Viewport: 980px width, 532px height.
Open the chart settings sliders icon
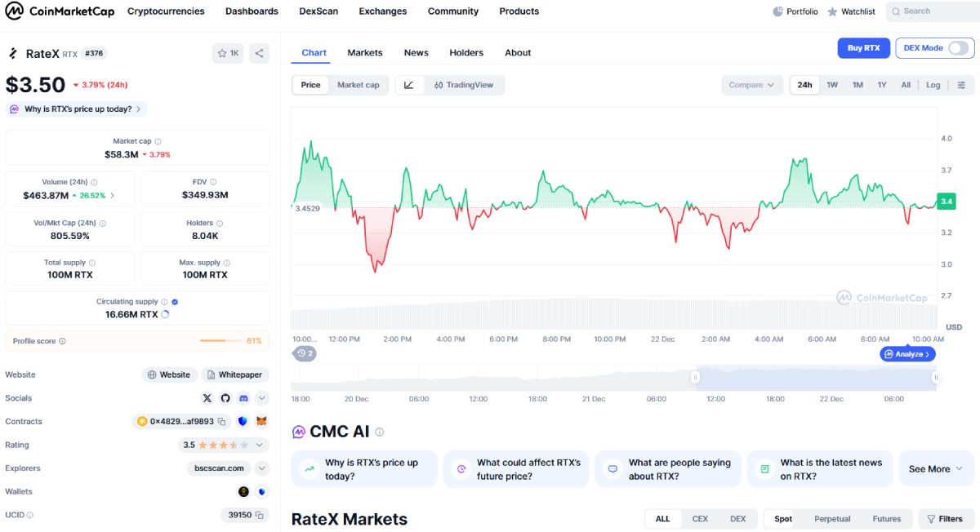961,85
